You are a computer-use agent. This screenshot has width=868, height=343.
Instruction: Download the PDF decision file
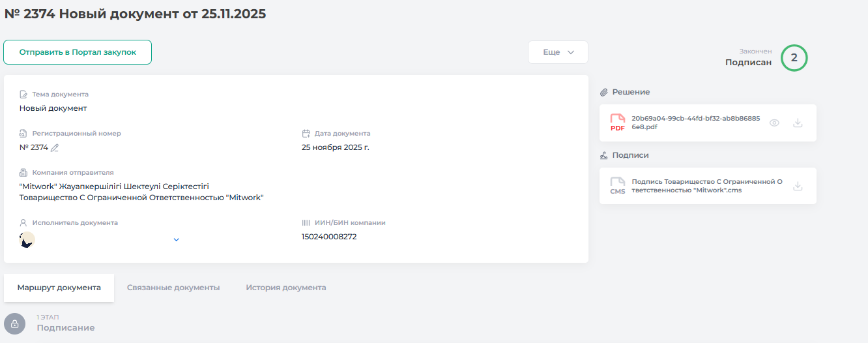point(798,123)
